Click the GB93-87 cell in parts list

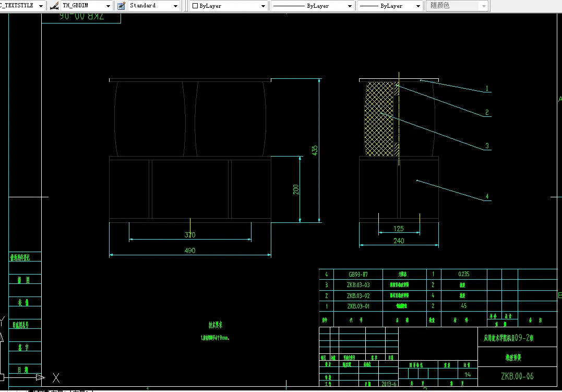click(358, 275)
